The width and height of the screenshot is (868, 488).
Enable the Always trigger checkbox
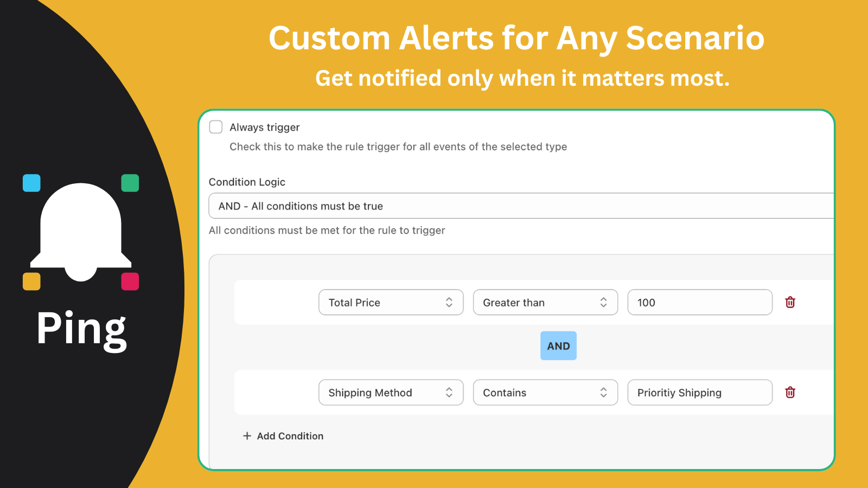(x=215, y=126)
